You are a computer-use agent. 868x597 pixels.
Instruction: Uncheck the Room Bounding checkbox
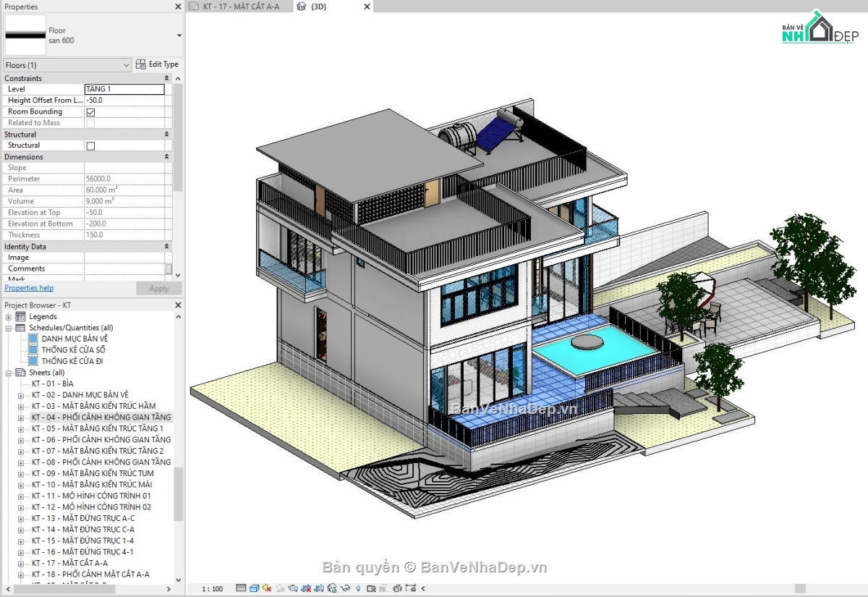click(90, 112)
